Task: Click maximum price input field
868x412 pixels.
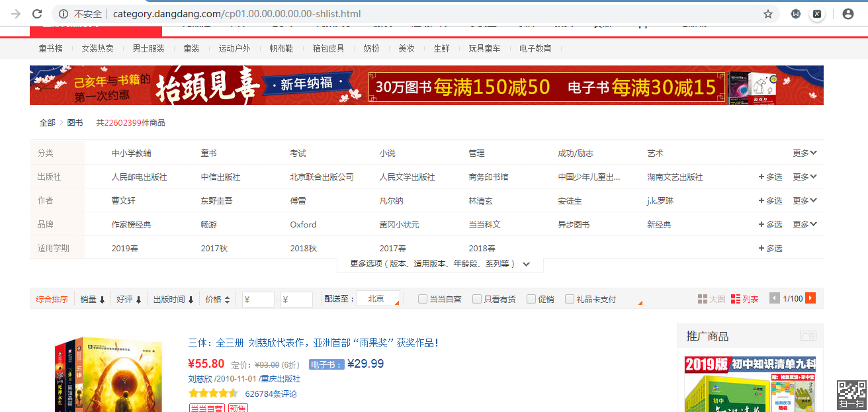Action: pos(296,299)
